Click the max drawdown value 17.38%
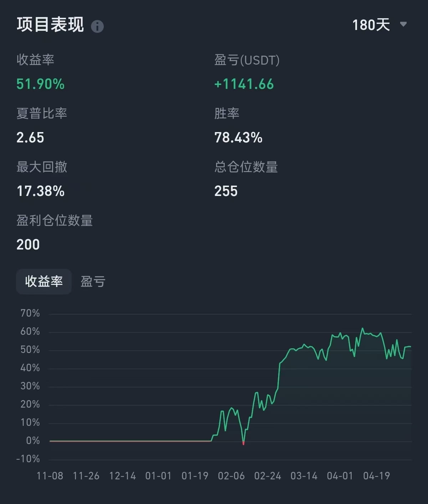428x504 pixels. tap(41, 191)
